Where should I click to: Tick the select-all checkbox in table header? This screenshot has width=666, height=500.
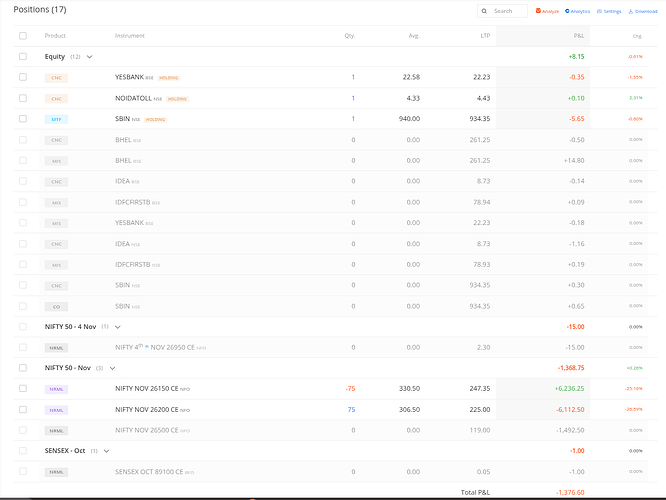pyautogui.click(x=23, y=36)
